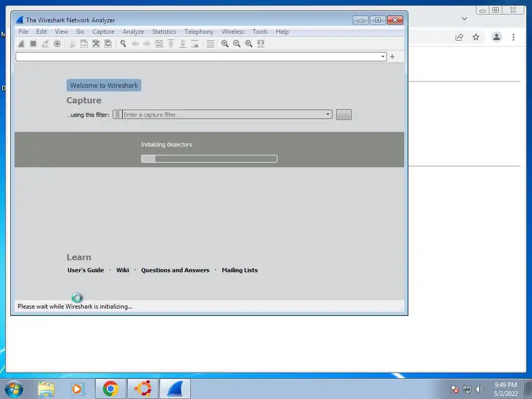
Task: Click the Zoom out toolbar icon
Action: pos(237,44)
